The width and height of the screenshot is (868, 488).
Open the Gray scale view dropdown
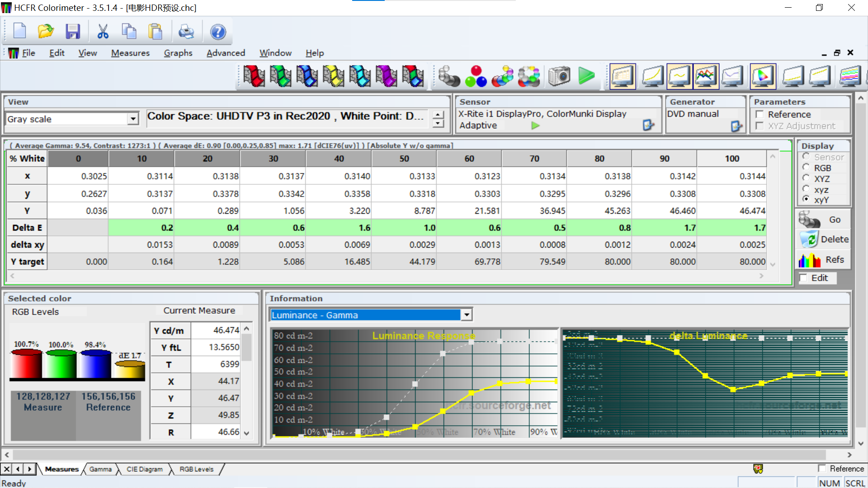click(132, 119)
